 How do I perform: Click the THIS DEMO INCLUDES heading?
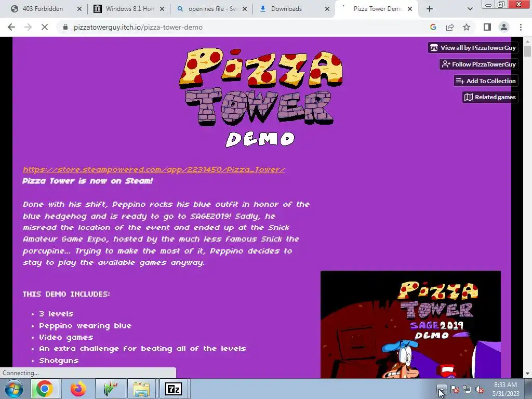pos(66,294)
